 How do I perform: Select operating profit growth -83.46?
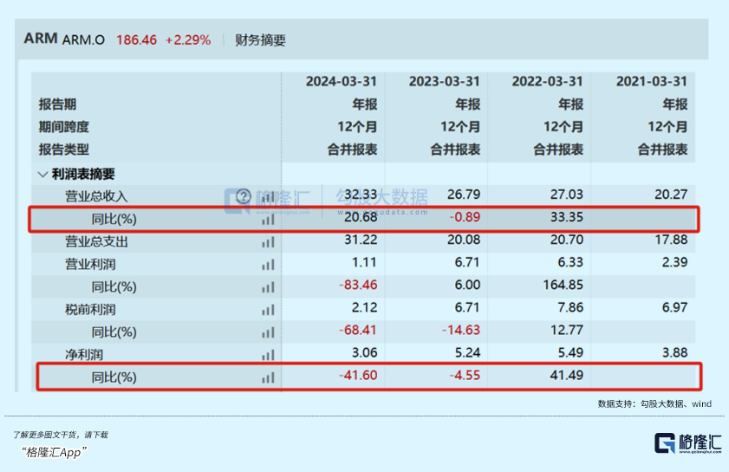pyautogui.click(x=358, y=285)
